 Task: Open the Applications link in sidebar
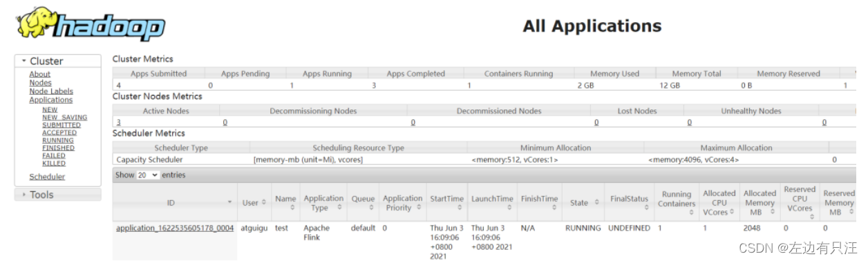(x=50, y=100)
